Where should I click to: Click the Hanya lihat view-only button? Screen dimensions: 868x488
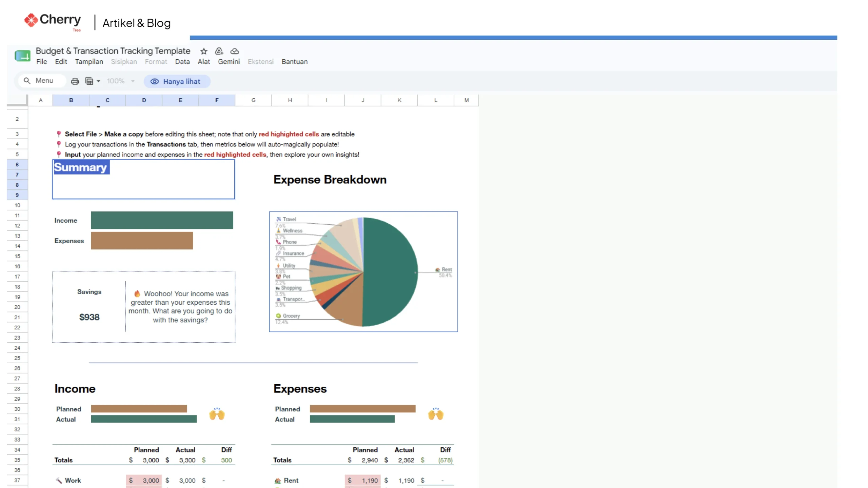pyautogui.click(x=177, y=81)
